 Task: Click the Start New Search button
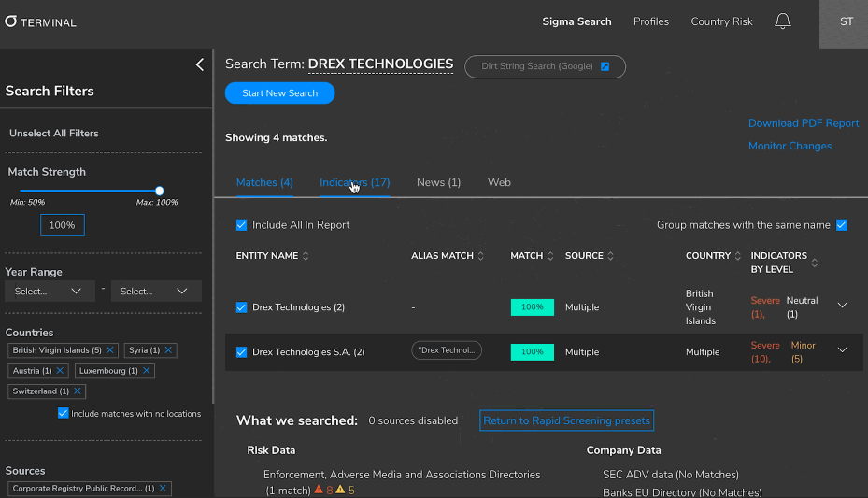[279, 93]
